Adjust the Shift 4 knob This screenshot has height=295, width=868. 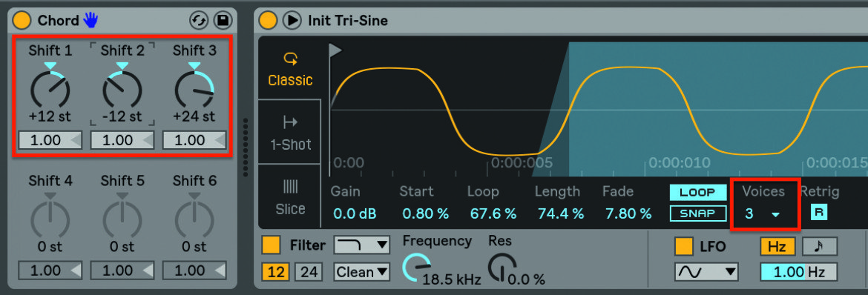click(50, 220)
